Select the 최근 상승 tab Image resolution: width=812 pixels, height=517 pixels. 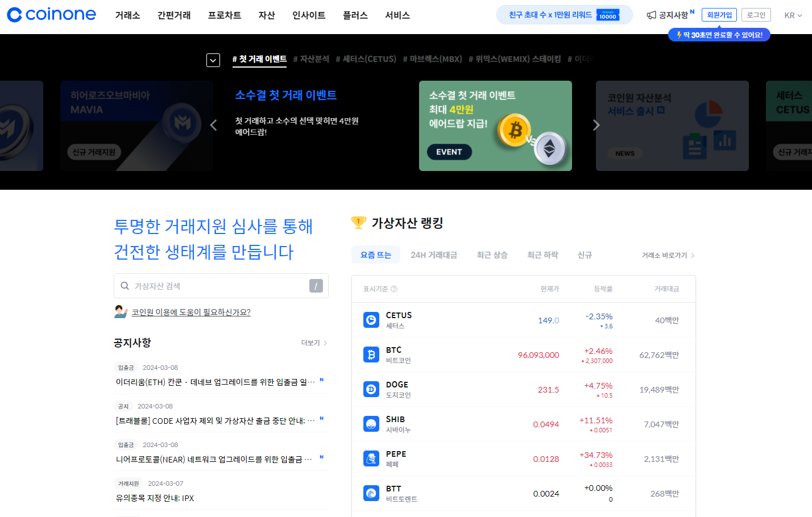coord(492,255)
